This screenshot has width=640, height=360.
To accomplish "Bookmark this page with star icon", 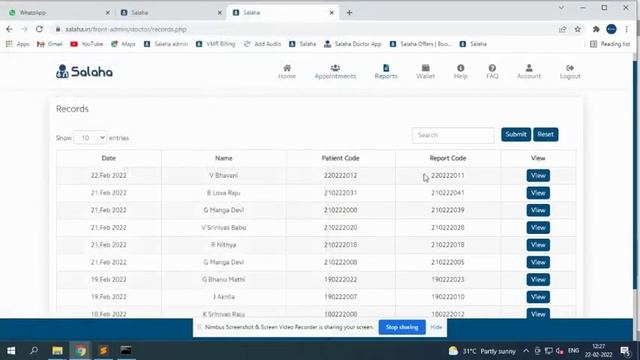I will coord(578,29).
